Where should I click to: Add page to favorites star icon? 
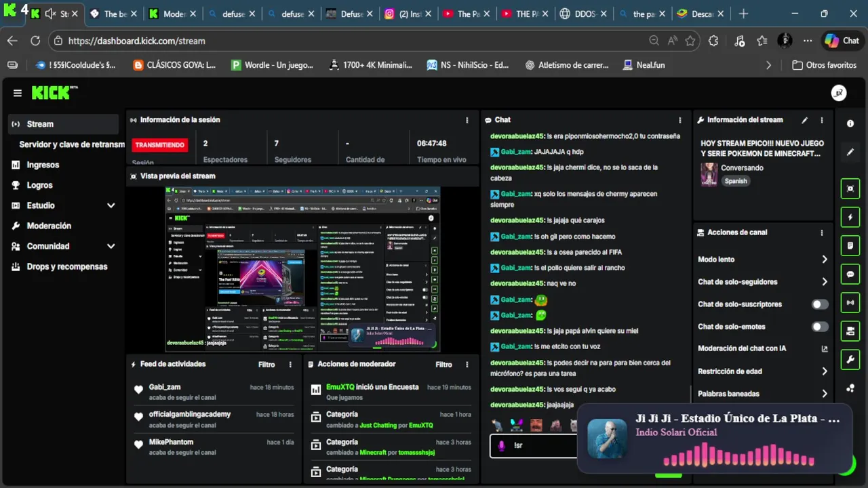pos(690,41)
